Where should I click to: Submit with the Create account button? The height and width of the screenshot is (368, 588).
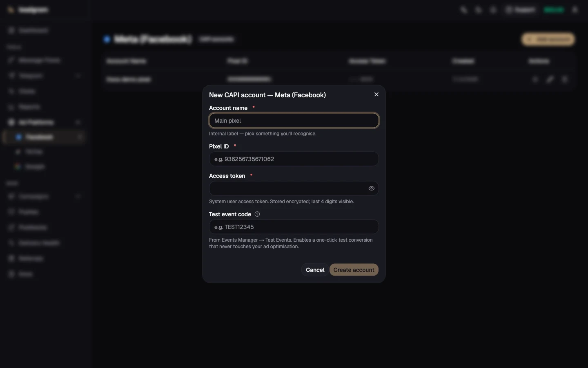(354, 270)
